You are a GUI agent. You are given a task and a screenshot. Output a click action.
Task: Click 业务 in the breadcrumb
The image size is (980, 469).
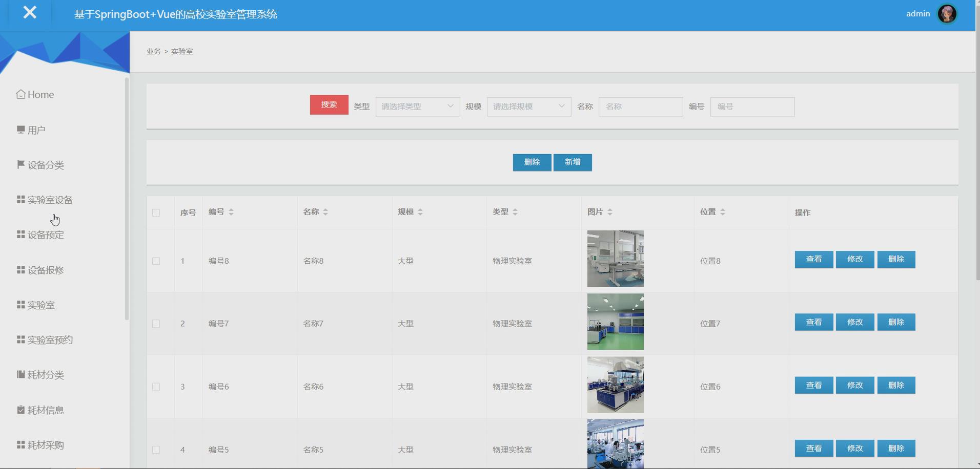[153, 51]
